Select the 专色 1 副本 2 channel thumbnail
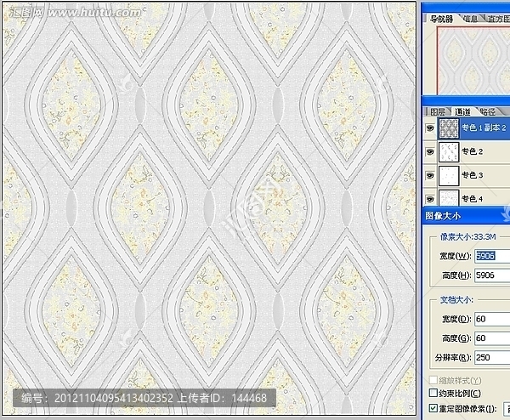This screenshot has height=420, width=510. coord(449,128)
